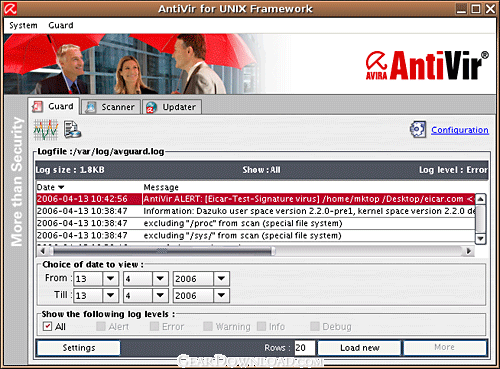The height and width of the screenshot is (369, 500).
Task: Click the Updater tab icon
Action: 152,107
